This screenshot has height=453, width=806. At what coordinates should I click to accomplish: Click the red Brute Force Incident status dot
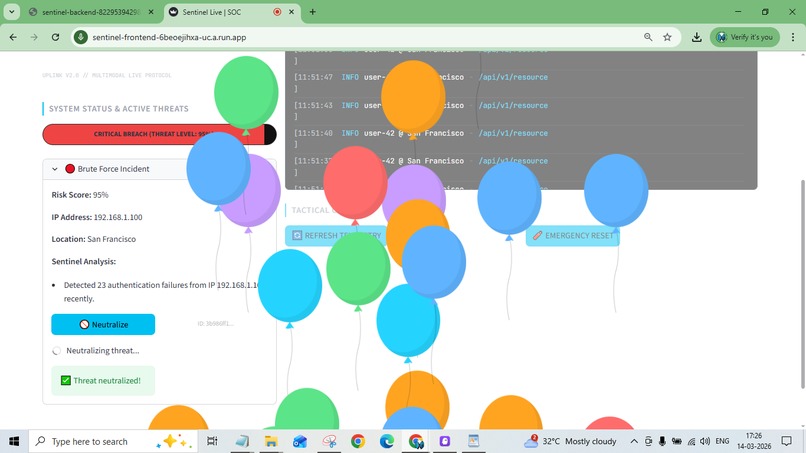point(70,169)
